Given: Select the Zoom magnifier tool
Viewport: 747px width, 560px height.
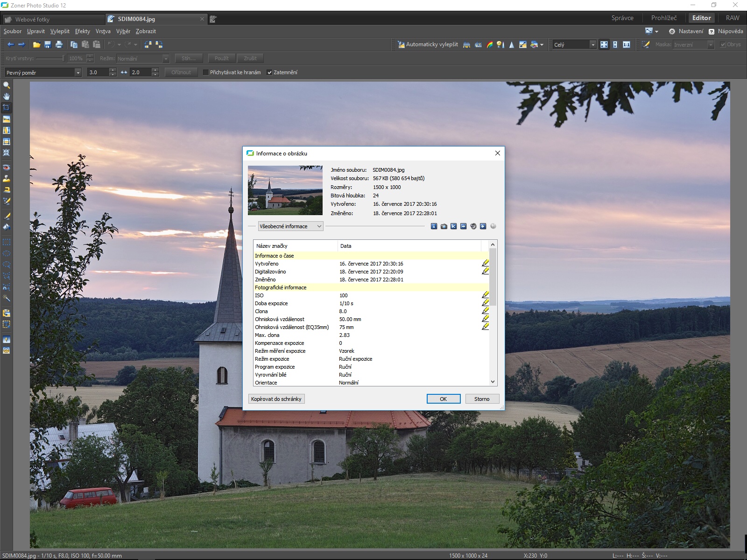Looking at the screenshot, I should 7,85.
